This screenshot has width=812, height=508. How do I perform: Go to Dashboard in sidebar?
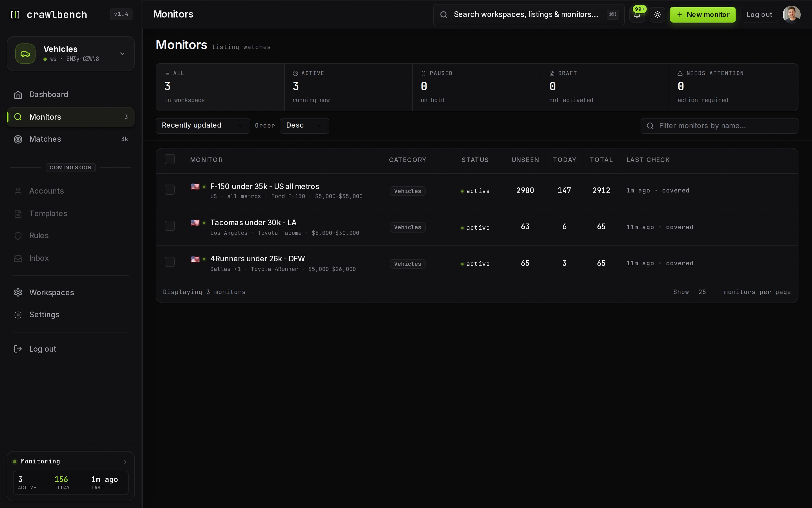click(71, 95)
